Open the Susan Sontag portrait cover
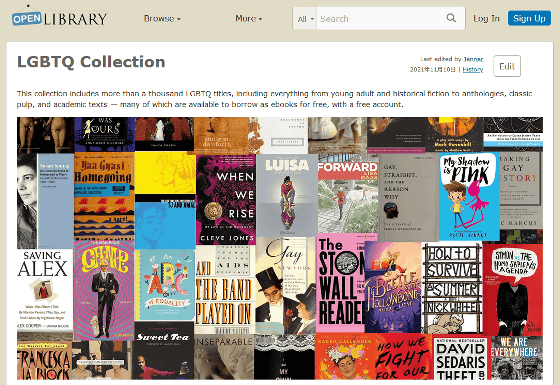Image resolution: width=560 pixels, height=385 pixels. click(45, 201)
